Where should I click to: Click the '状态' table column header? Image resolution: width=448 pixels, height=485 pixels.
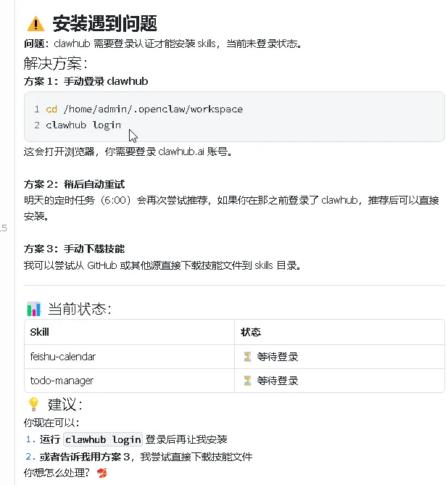251,332
